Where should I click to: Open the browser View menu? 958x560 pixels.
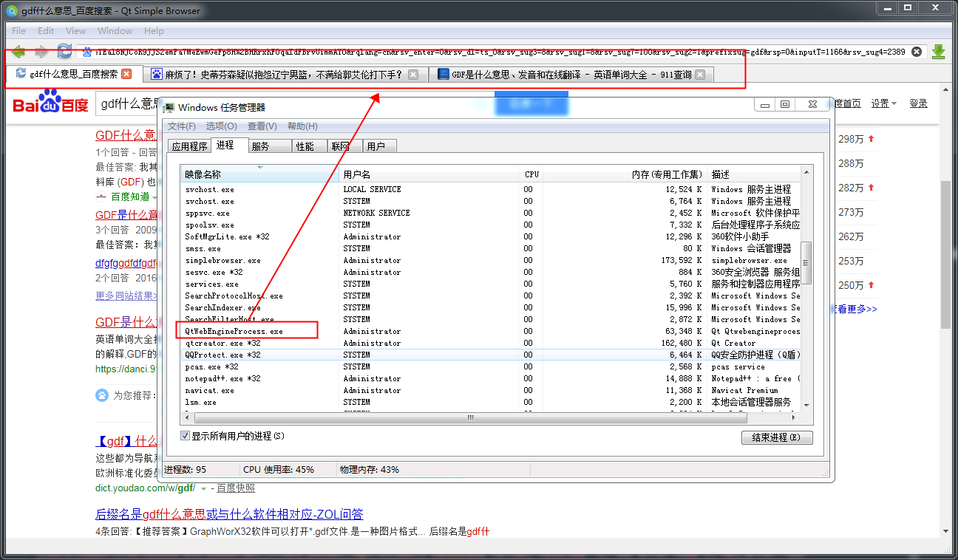pos(75,31)
